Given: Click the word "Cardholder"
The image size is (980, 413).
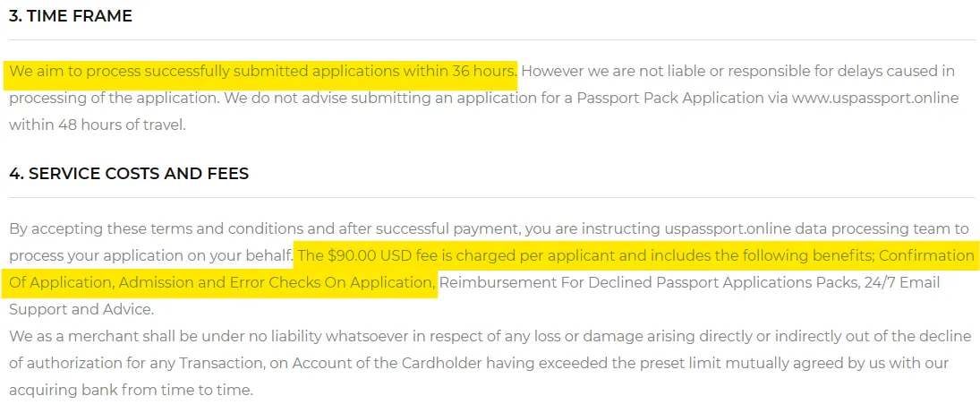Looking at the screenshot, I should coord(414,364).
